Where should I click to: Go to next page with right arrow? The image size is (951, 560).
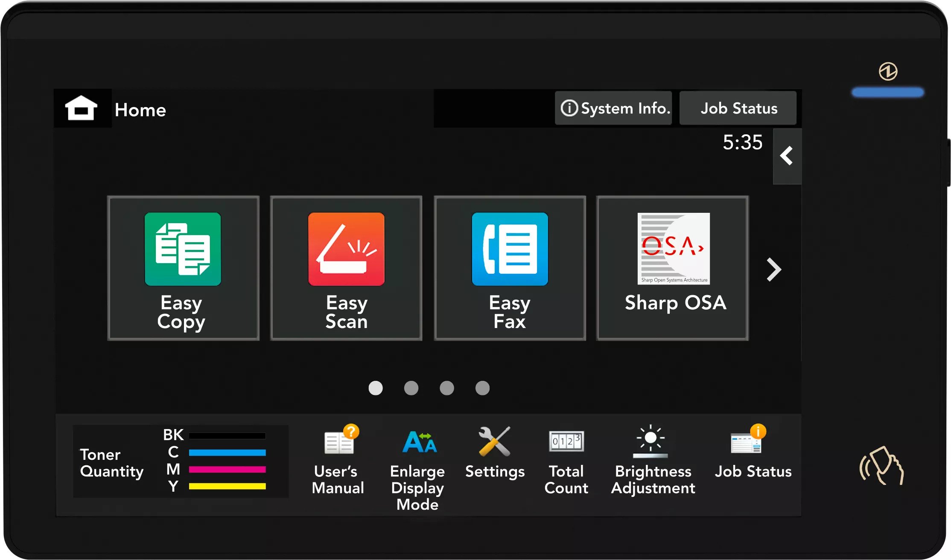(x=773, y=270)
